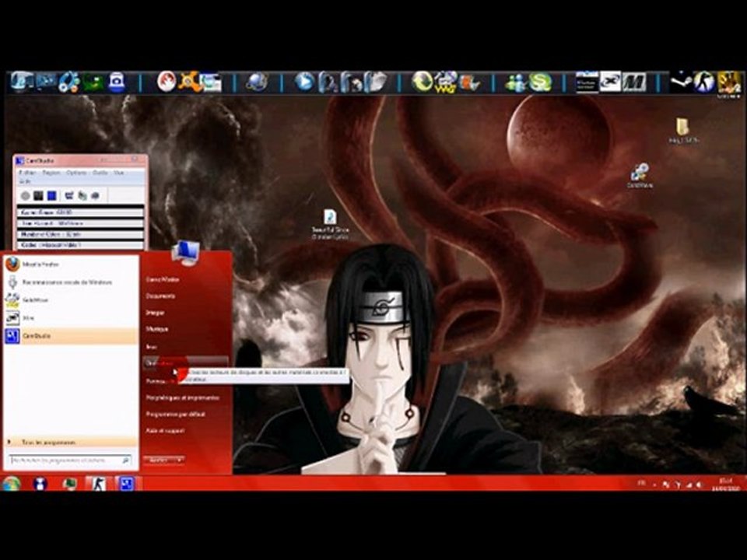Open the avast orange icon in the top dock
Viewport: 747px width, 560px height.
point(188,82)
